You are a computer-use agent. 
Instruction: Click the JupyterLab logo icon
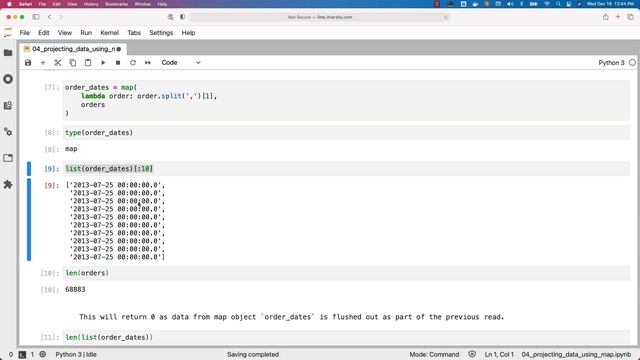click(8, 33)
